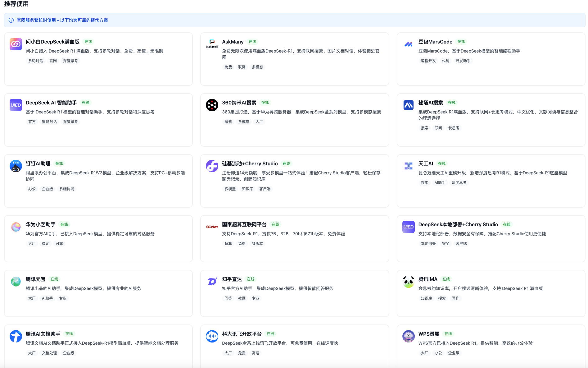Select the 腾讯IMA panda logo
The image size is (588, 368).
point(409,282)
